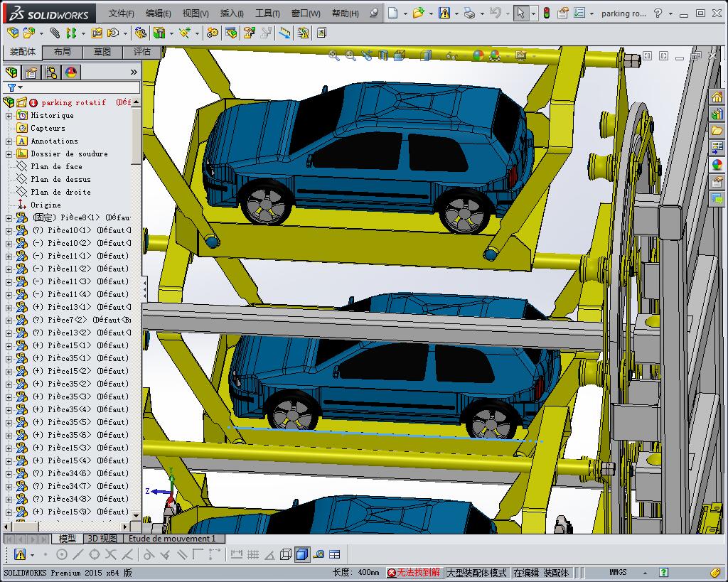This screenshot has width=728, height=582.
Task: Click the Options icon in top toolbar
Action: (x=579, y=13)
